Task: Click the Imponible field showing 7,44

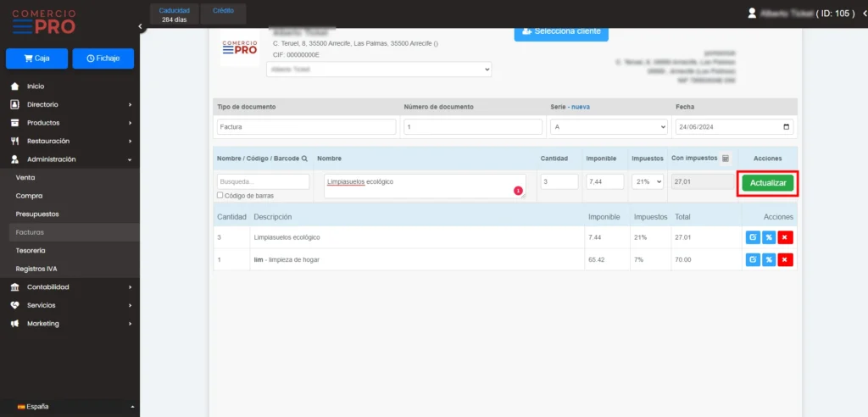Action: [605, 181]
